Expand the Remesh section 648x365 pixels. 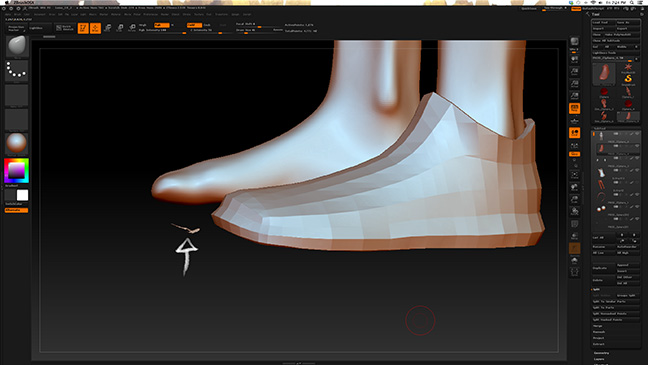tap(599, 332)
